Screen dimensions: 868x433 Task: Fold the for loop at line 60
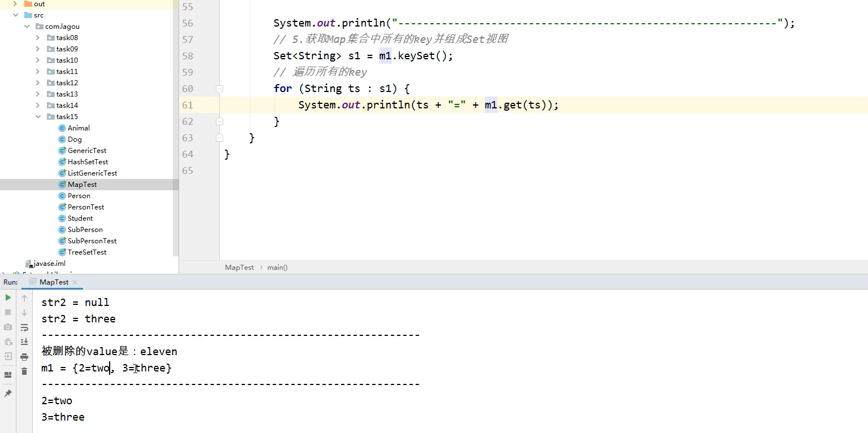click(219, 89)
